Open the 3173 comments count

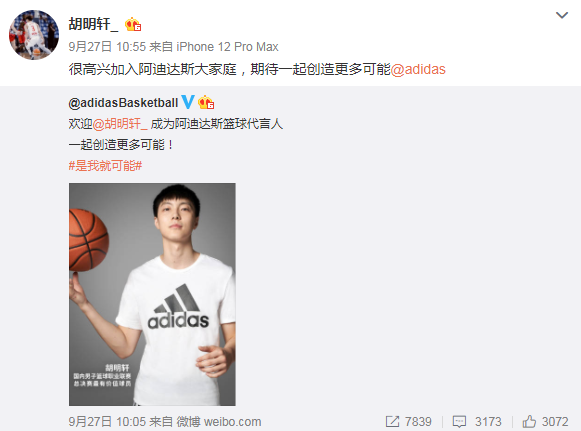tap(488, 422)
